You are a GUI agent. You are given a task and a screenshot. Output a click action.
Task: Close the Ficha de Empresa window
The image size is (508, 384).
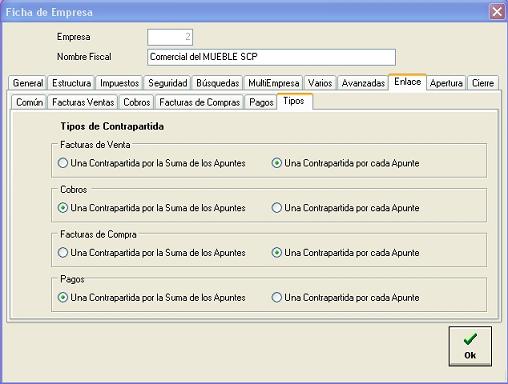point(497,12)
